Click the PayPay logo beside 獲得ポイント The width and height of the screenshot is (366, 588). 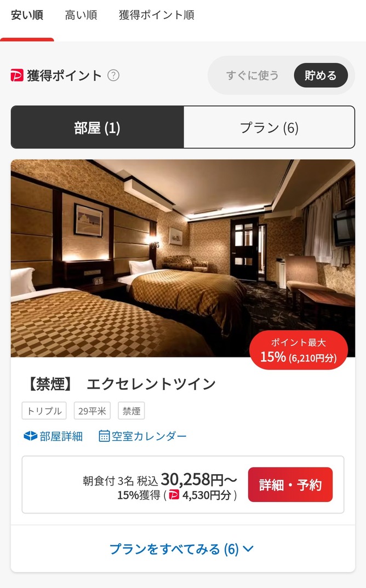tap(17, 76)
